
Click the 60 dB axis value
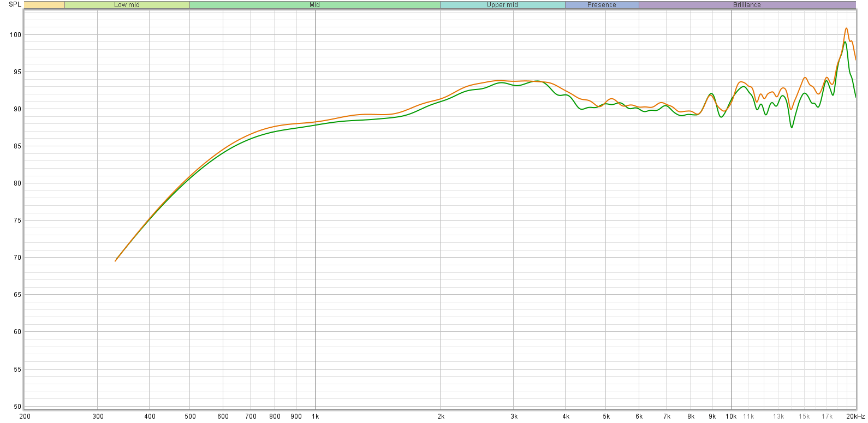[x=17, y=332]
